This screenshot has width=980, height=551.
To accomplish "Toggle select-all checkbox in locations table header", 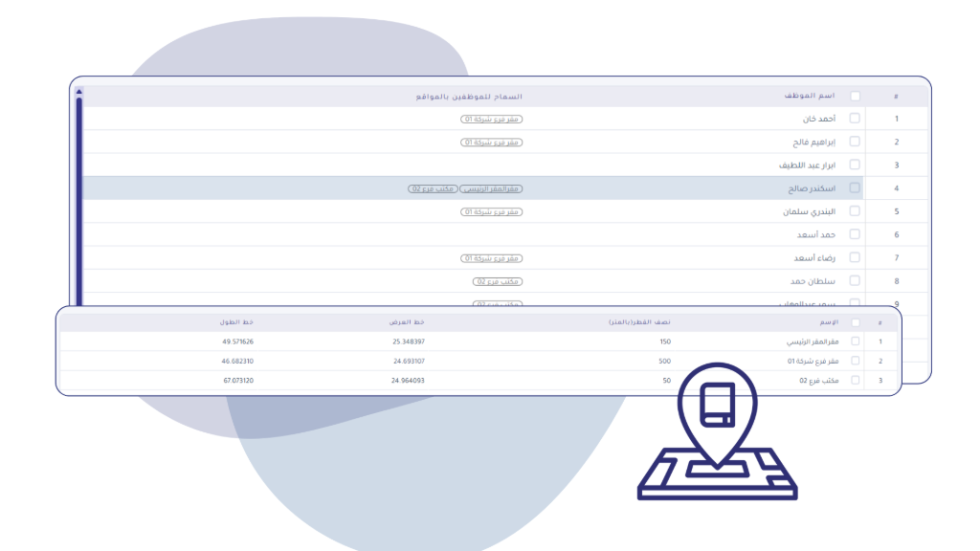I will 856,322.
